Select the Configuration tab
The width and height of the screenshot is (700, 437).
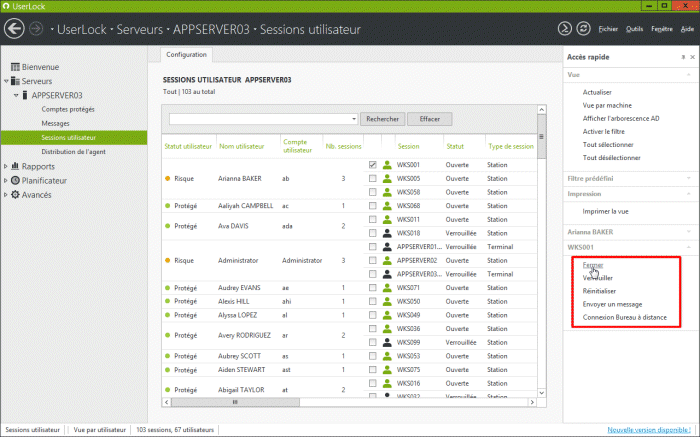(x=187, y=54)
